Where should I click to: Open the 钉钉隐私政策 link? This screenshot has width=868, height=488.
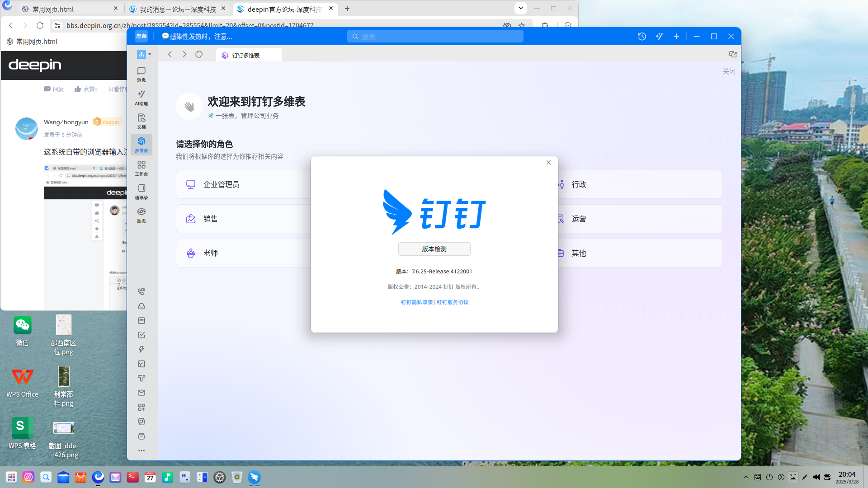417,302
